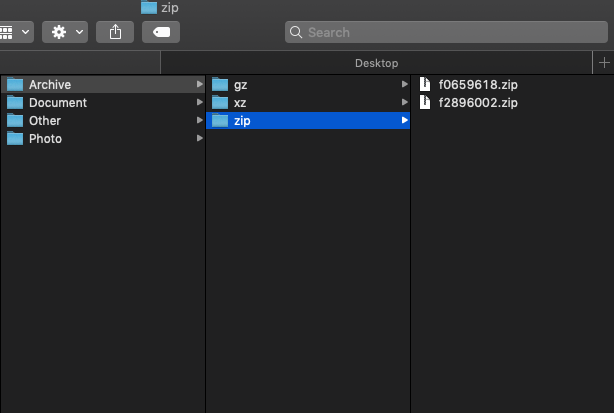This screenshot has width=614, height=413.
Task: Select the highlighted zip folder
Action: pos(308,121)
